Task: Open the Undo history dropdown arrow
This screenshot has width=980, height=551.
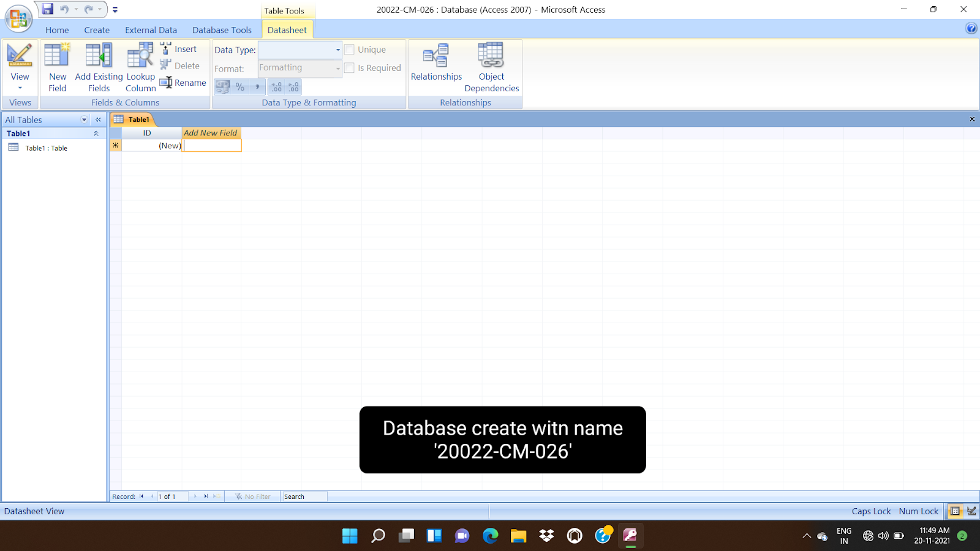Action: [x=76, y=9]
